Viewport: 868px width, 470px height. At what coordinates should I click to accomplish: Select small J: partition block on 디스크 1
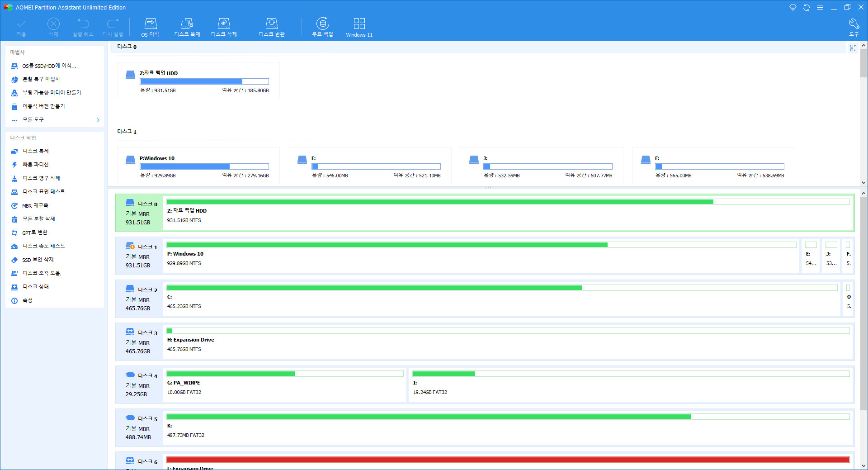pyautogui.click(x=831, y=256)
